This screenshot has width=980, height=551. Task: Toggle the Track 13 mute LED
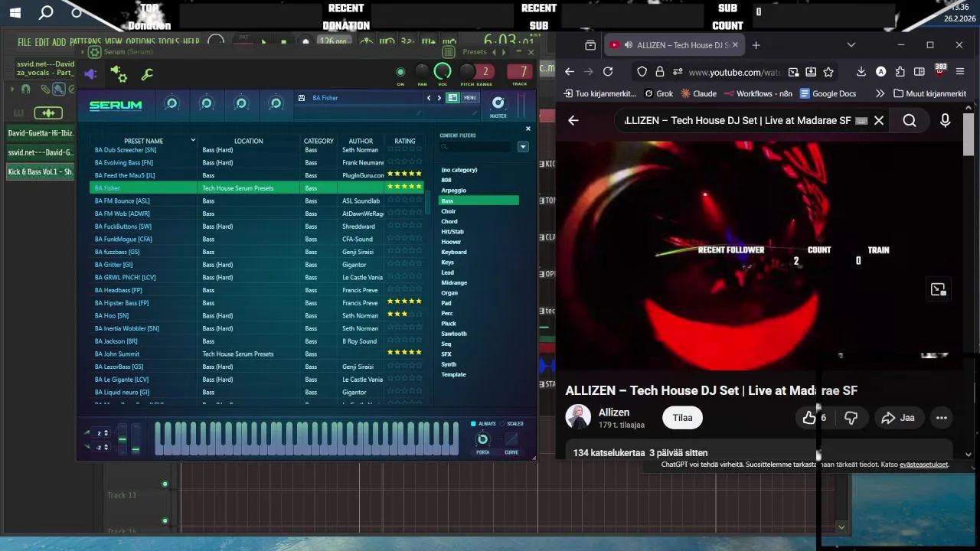point(165,484)
